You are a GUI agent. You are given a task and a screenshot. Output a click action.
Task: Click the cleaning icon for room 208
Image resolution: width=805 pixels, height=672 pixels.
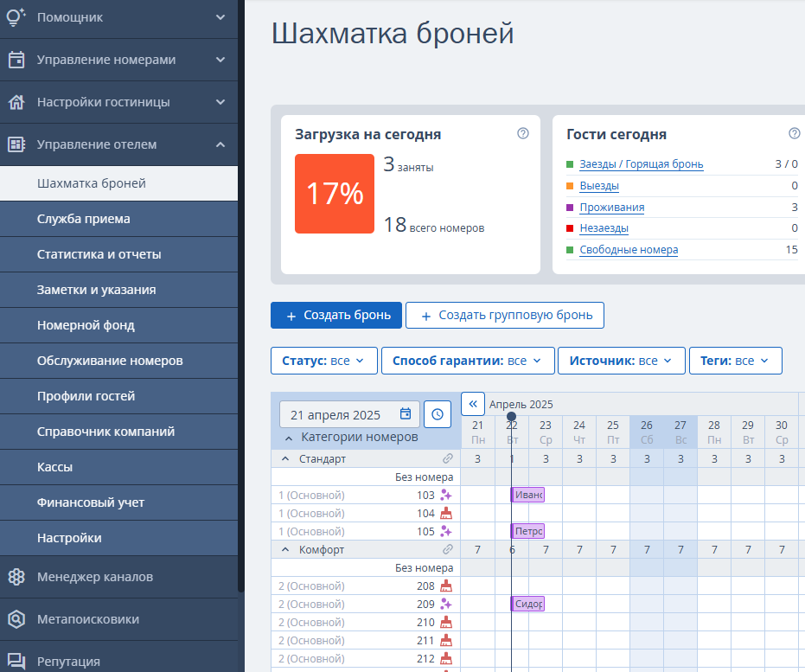click(446, 586)
